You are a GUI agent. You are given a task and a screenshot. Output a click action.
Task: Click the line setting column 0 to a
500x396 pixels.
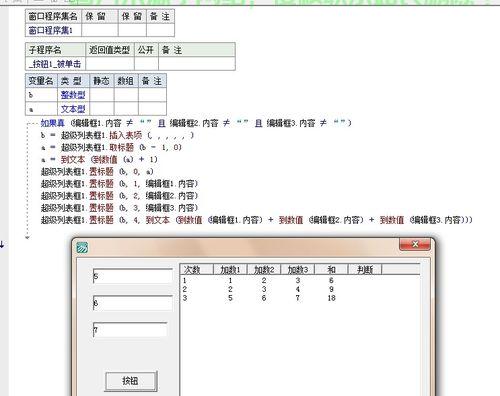(97, 172)
